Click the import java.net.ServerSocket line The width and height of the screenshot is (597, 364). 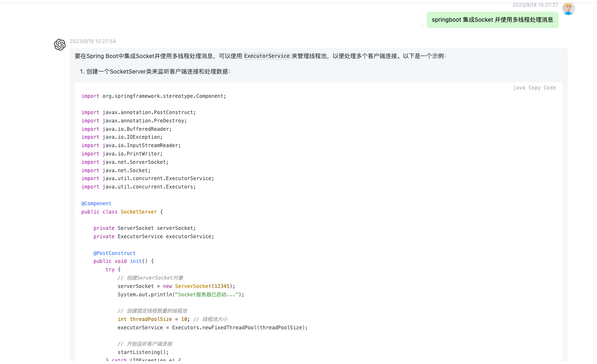[125, 162]
